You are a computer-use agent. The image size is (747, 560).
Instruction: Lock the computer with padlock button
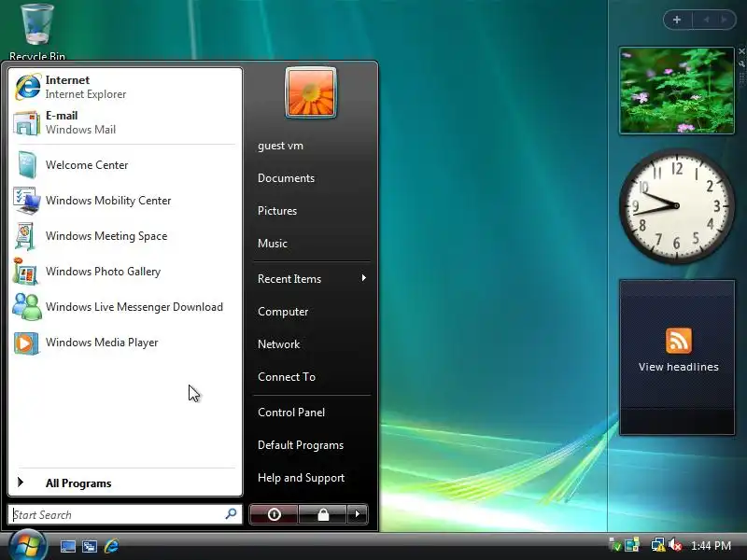(x=323, y=514)
